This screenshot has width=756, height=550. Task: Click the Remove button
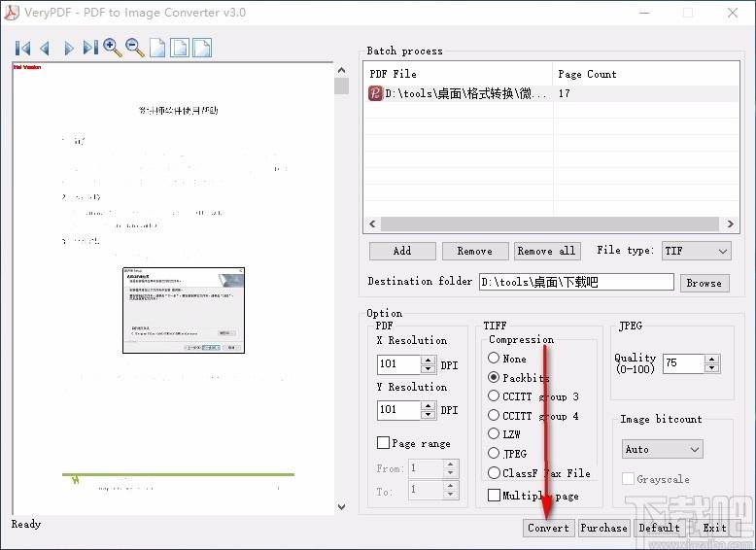[475, 251]
